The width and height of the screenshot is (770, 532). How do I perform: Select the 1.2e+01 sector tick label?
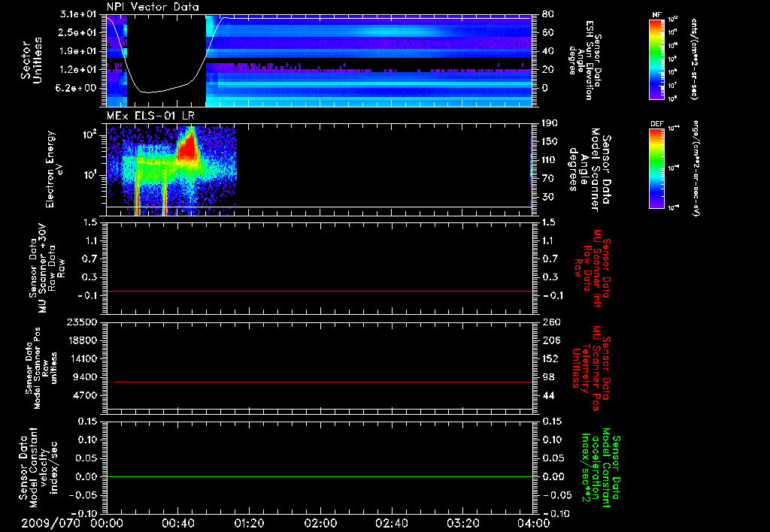(77, 70)
